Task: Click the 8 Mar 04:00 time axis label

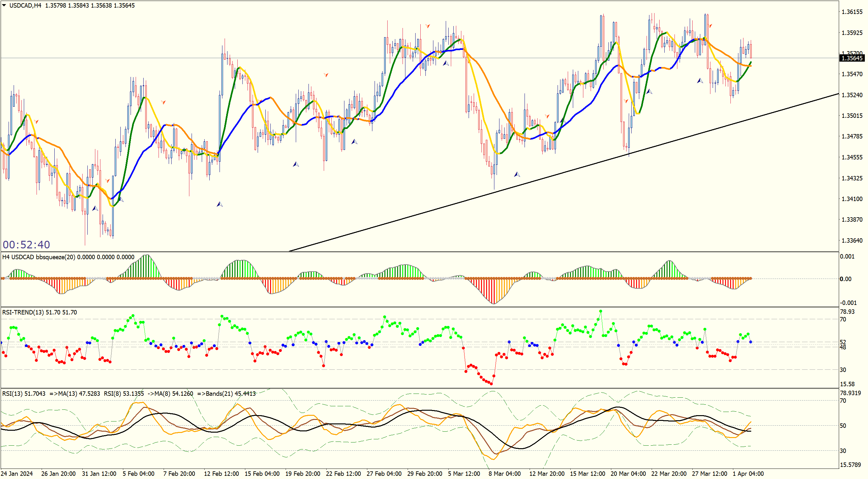Action: click(x=505, y=474)
